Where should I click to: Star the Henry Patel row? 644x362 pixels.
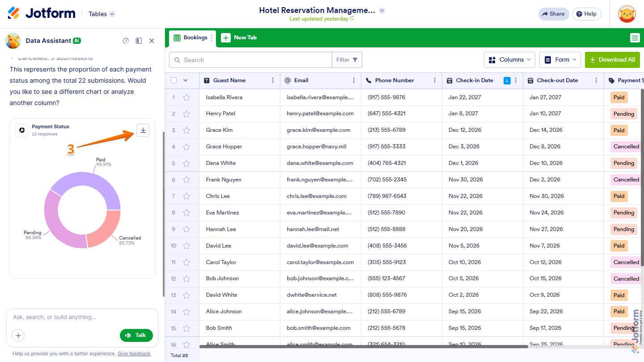[x=186, y=114]
